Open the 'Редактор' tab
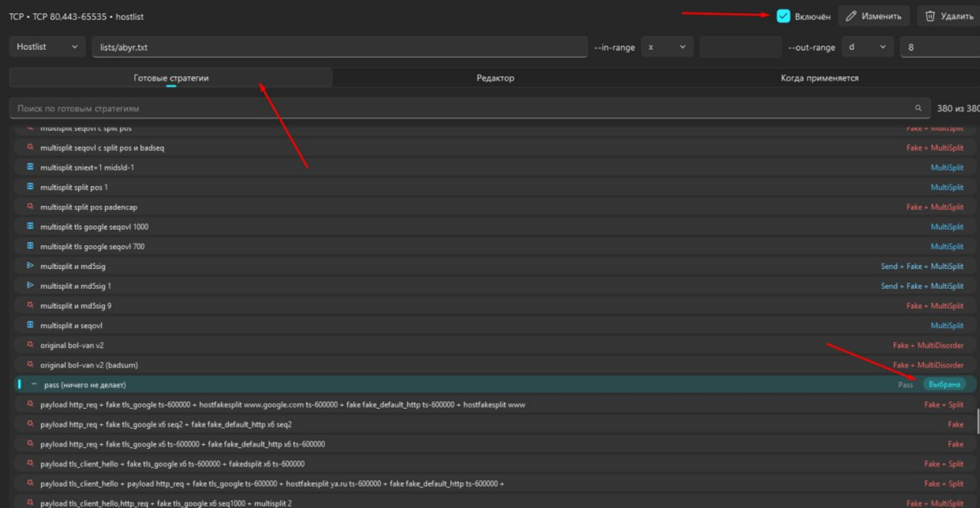 pos(495,78)
